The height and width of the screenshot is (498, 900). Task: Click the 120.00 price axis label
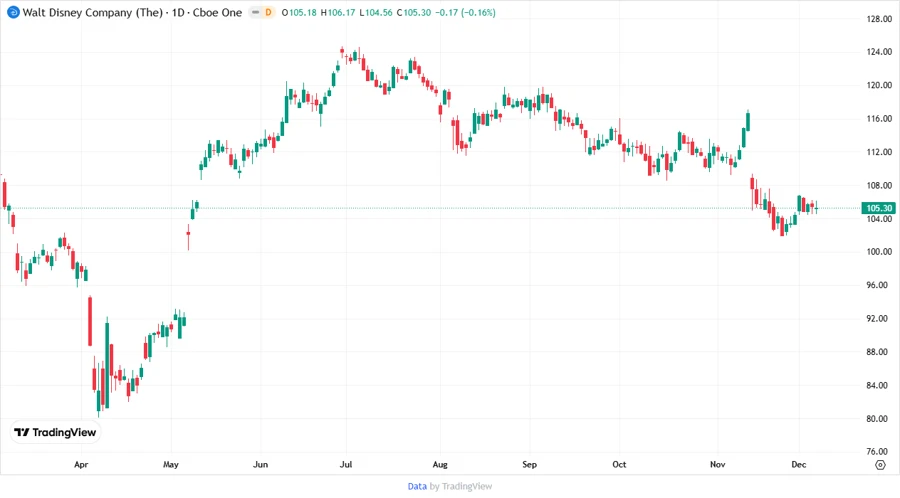coord(879,85)
